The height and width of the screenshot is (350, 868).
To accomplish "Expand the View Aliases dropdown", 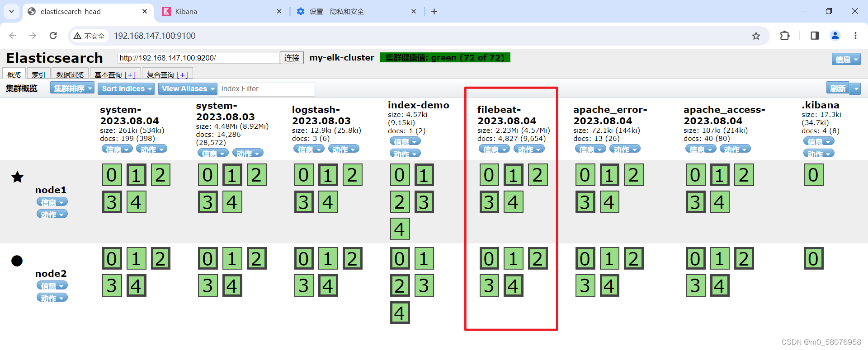I will coord(188,89).
